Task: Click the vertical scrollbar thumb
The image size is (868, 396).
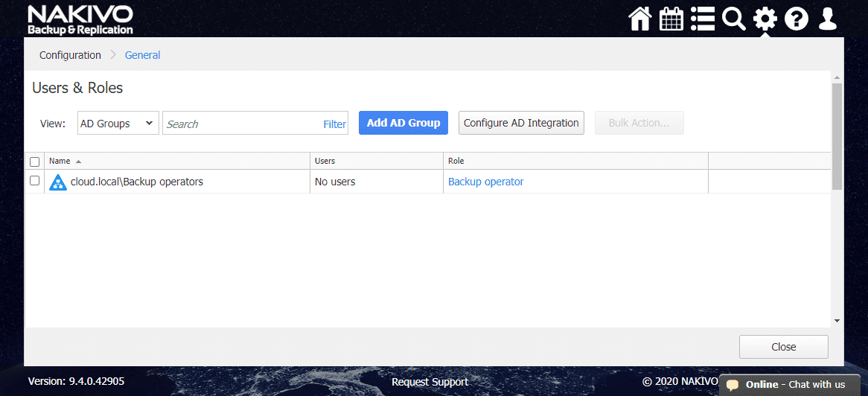Action: [837, 135]
